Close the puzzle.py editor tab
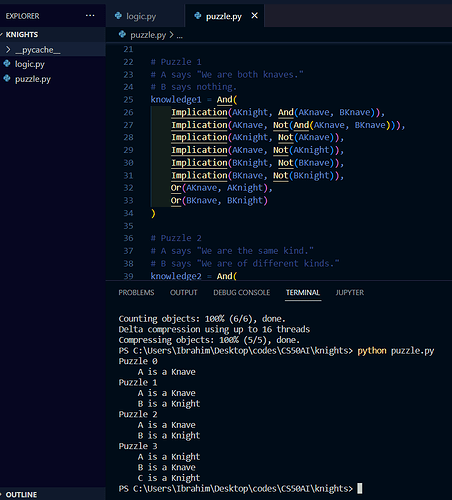Screen dimensions: 452x500 [255, 16]
